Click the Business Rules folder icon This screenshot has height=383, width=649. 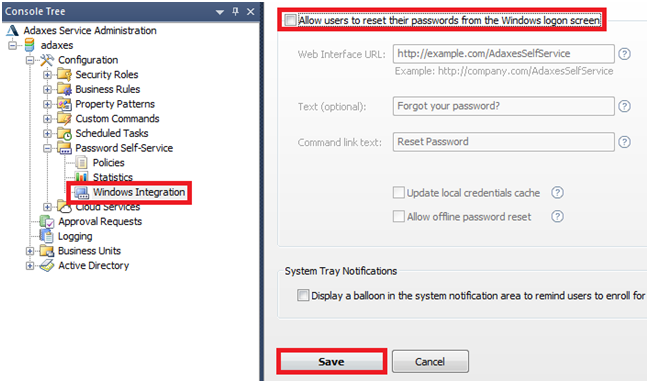[64, 89]
